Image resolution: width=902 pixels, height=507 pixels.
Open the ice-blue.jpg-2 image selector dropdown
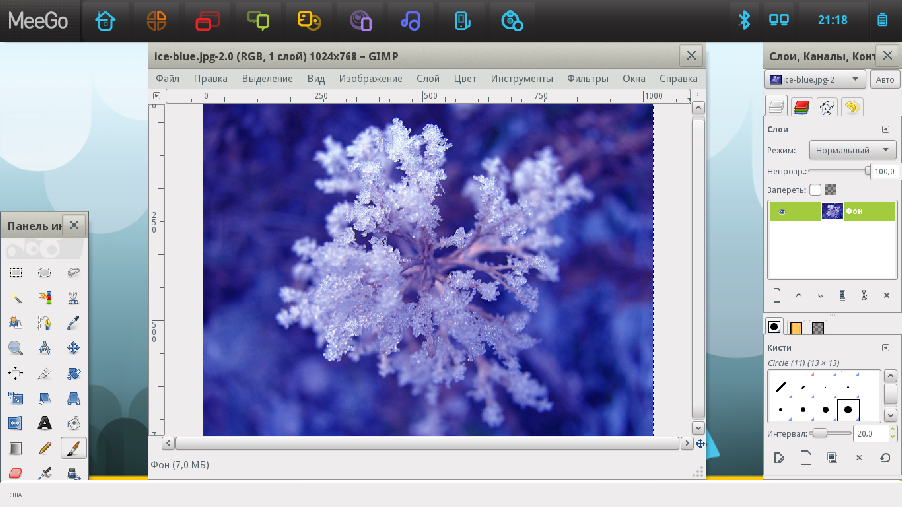(815, 80)
